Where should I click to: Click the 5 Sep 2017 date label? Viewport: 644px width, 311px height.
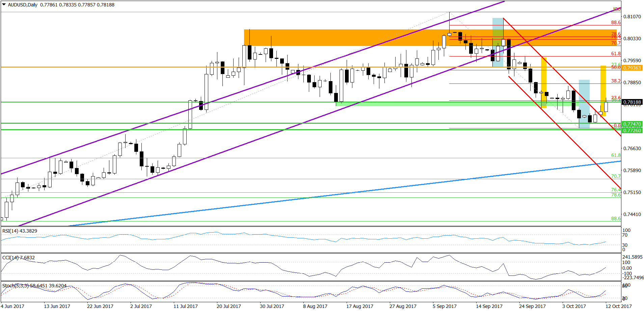point(445,306)
